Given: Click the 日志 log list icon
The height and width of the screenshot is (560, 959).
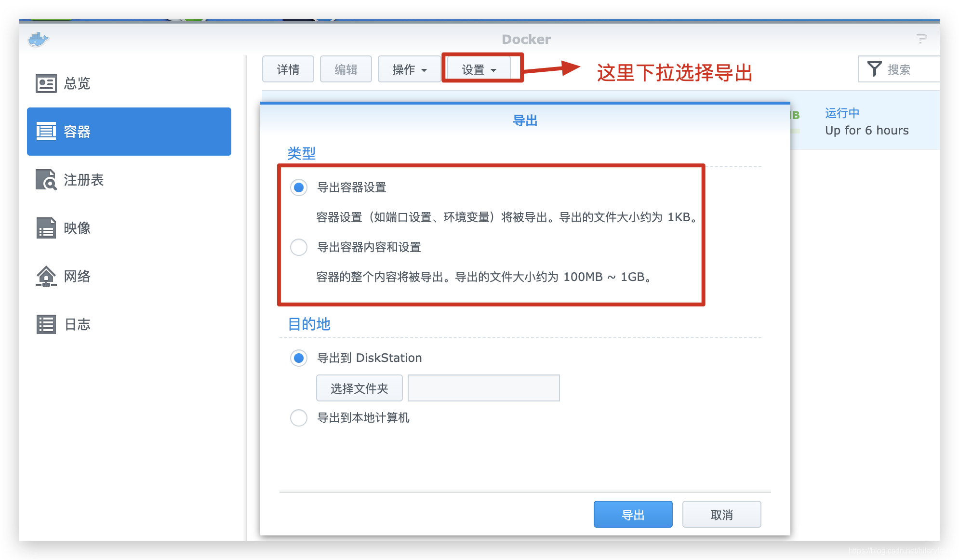Looking at the screenshot, I should 46,324.
